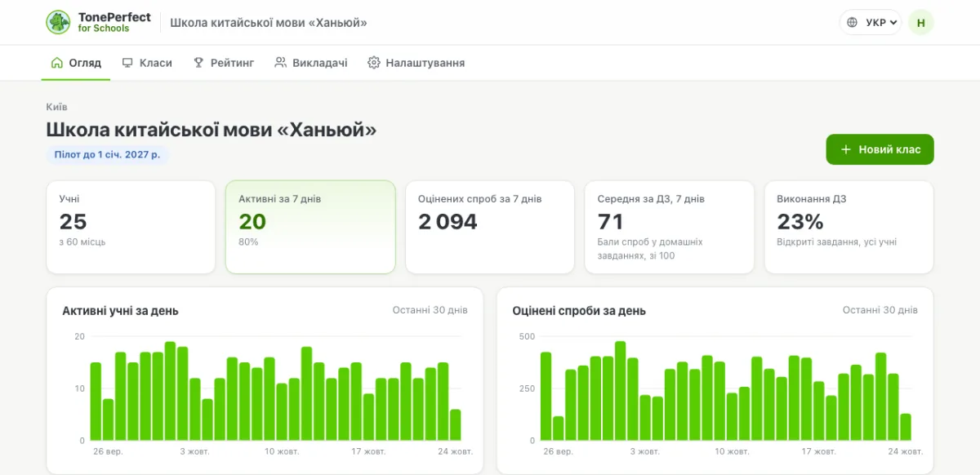Select the Середня за ДЗ, 7 днів card
This screenshot has width=980, height=475.
670,227
